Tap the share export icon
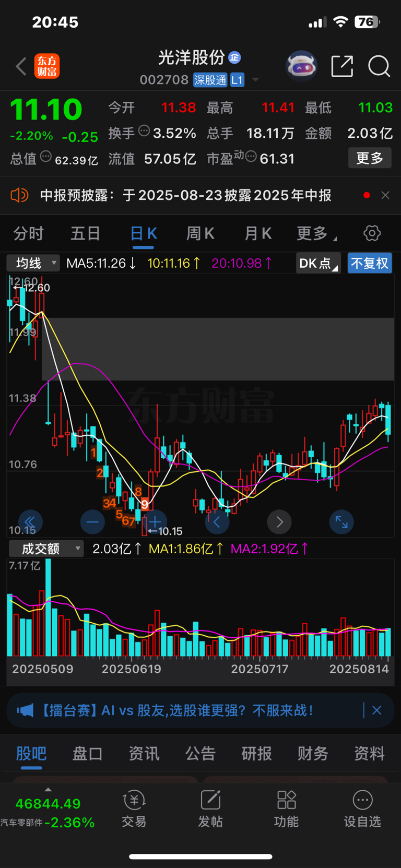 (343, 66)
